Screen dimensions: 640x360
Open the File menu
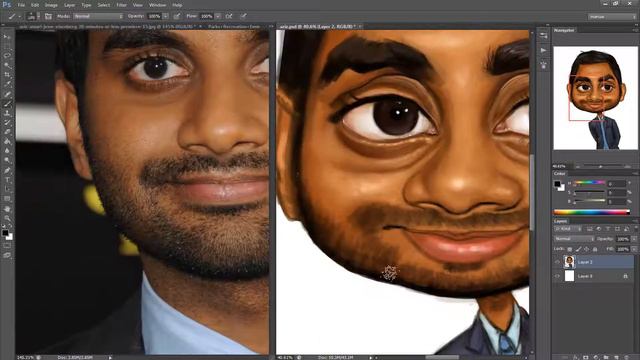pyautogui.click(x=21, y=5)
